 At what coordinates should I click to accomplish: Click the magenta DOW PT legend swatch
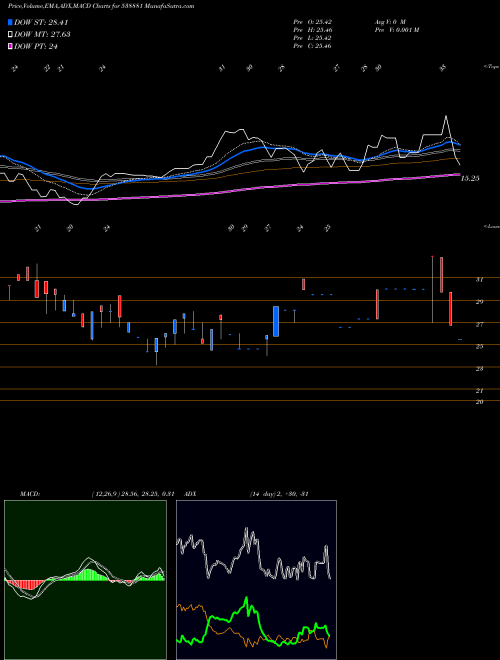coord(10,46)
